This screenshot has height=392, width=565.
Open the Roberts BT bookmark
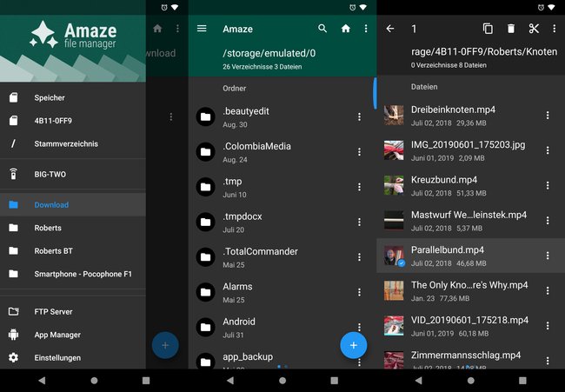coord(73,251)
